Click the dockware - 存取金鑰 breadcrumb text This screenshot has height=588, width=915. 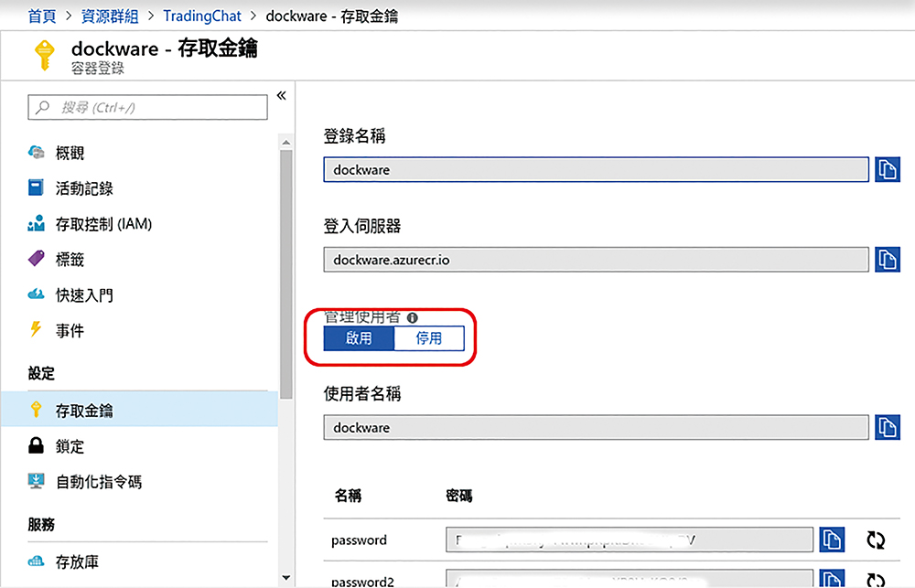tap(332, 16)
